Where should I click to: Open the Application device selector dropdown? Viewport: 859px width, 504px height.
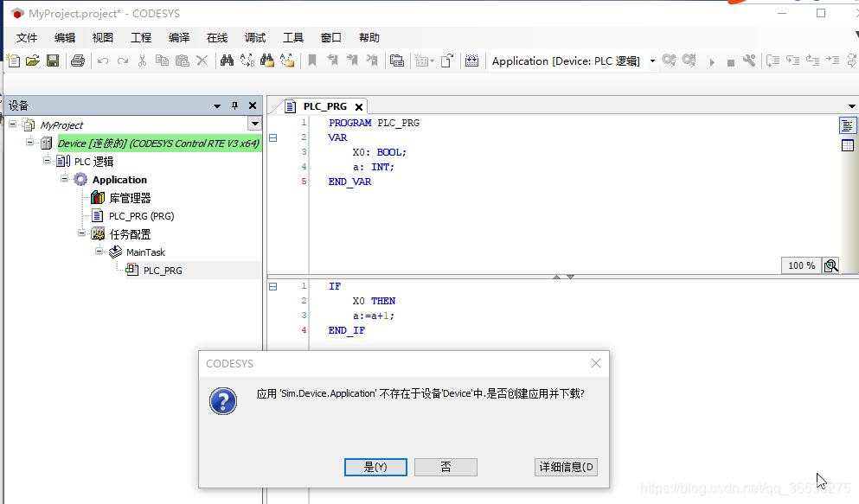(652, 61)
